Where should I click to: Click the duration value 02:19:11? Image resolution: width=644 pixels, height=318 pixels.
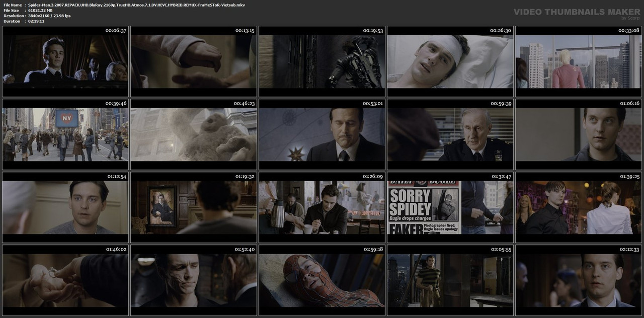tap(36, 21)
